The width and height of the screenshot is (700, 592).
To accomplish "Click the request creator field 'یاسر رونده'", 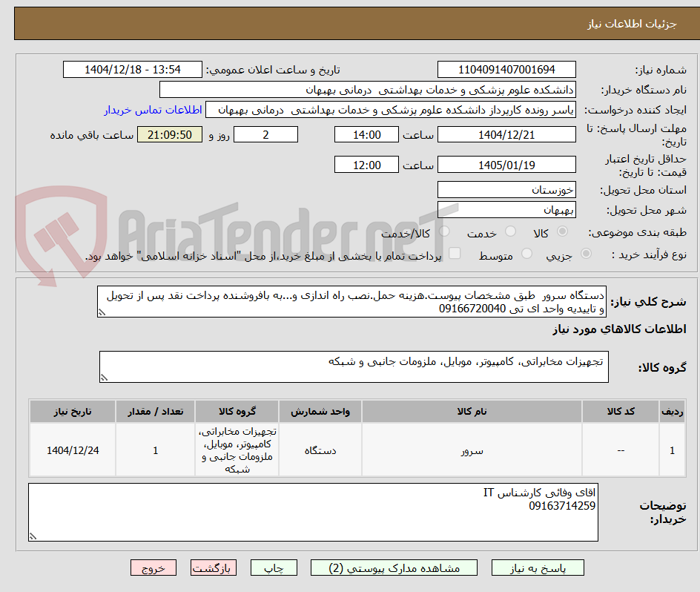I will tap(391, 110).
